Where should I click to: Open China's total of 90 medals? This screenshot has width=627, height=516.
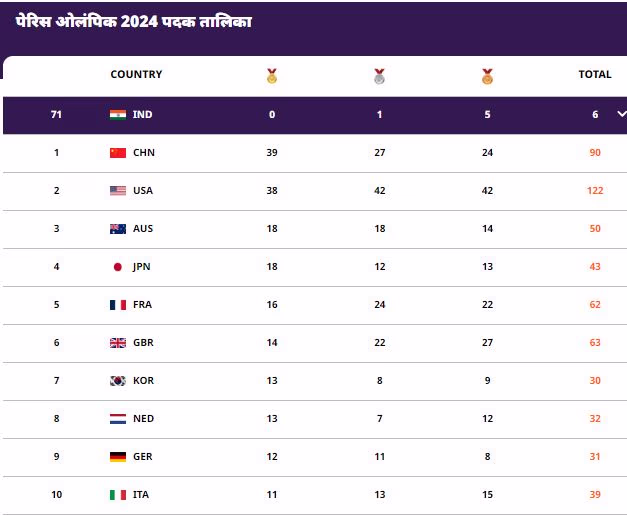click(595, 153)
